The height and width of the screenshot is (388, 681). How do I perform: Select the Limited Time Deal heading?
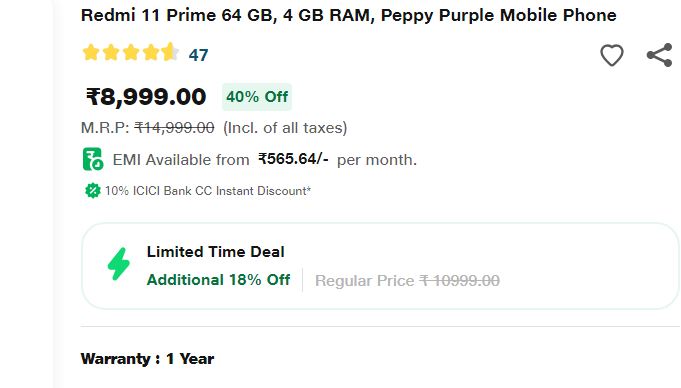pyautogui.click(x=215, y=252)
